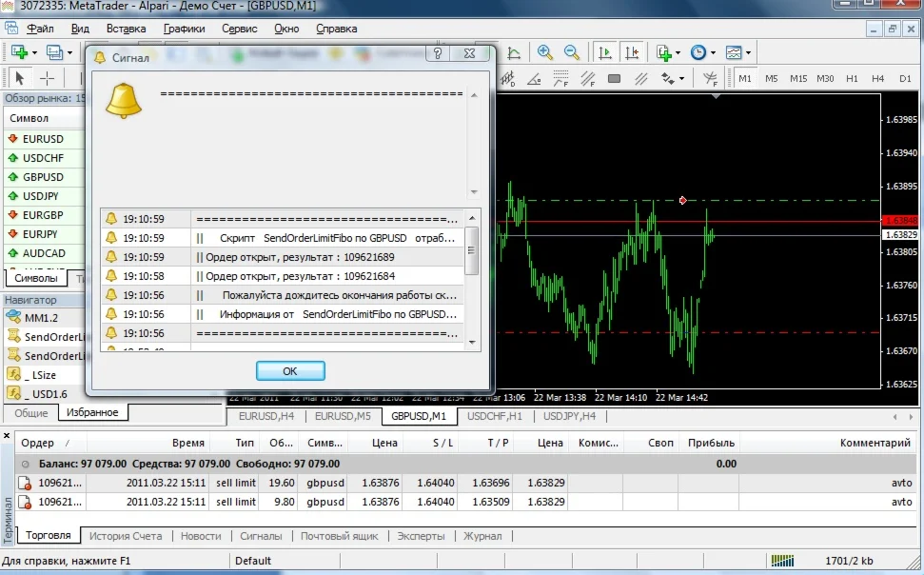The height and width of the screenshot is (575, 924).
Task: Toggle the crosshair tool
Action: (47, 78)
